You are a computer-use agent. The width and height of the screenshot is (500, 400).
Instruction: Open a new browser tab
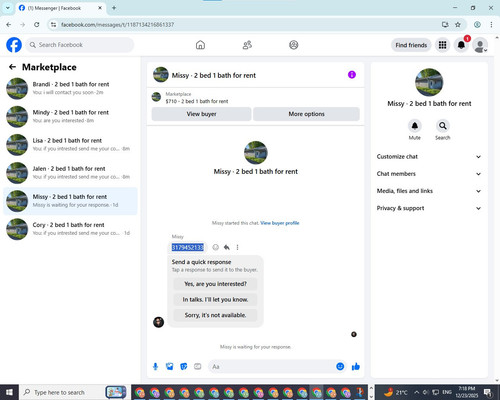coord(114,8)
